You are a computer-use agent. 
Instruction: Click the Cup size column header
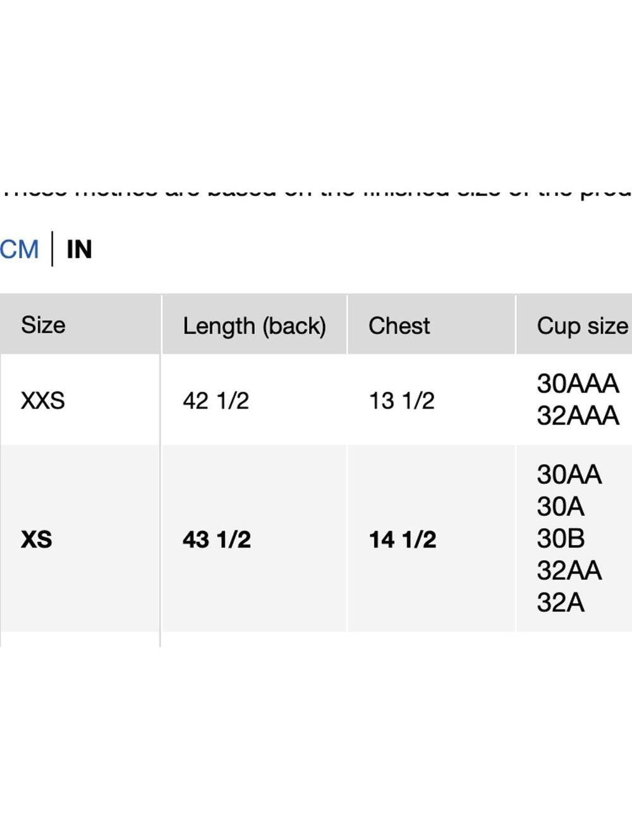coord(582,326)
